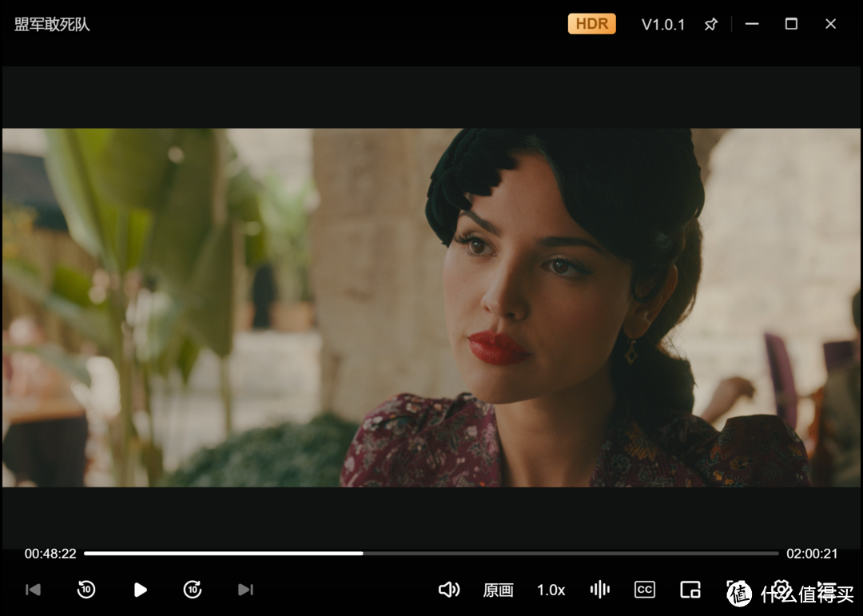Skip forward 10 seconds

(193, 590)
